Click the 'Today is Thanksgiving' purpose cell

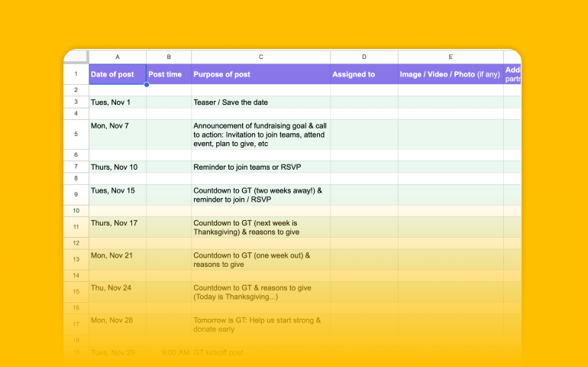(260, 291)
